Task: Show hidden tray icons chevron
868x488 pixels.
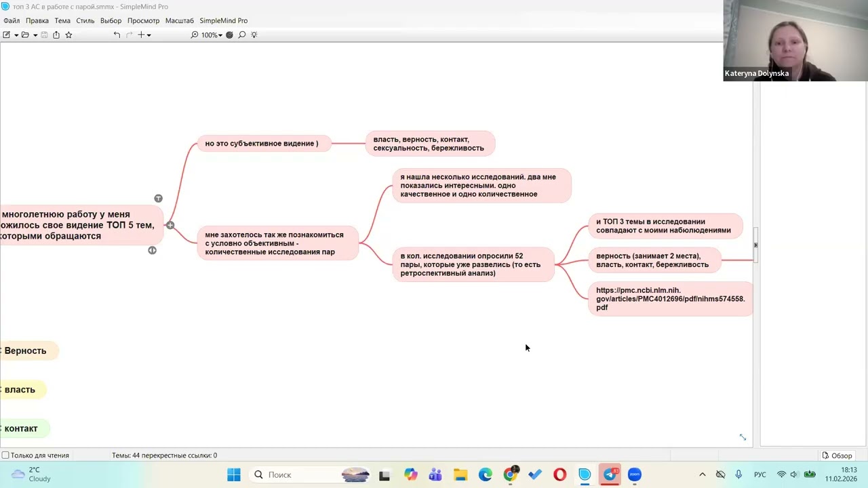Action: pyautogui.click(x=702, y=474)
